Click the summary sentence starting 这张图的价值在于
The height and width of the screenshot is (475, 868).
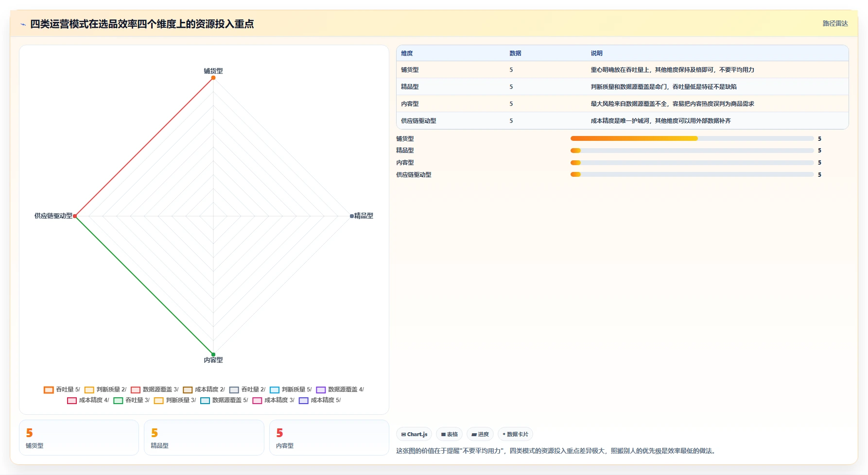(557, 451)
